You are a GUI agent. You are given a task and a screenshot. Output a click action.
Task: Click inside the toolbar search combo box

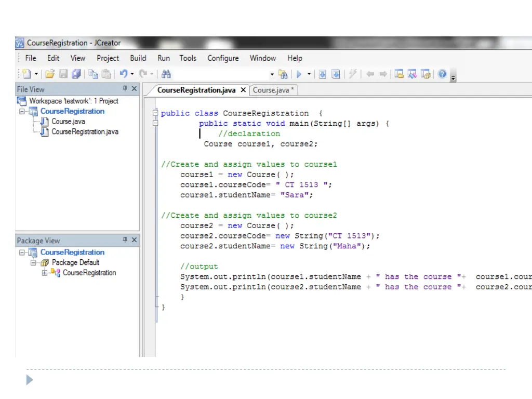coord(220,74)
